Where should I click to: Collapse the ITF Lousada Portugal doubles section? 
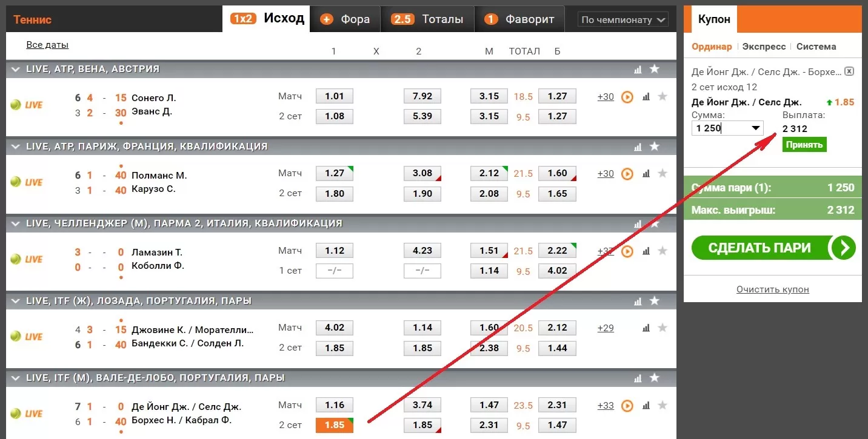pyautogui.click(x=15, y=301)
